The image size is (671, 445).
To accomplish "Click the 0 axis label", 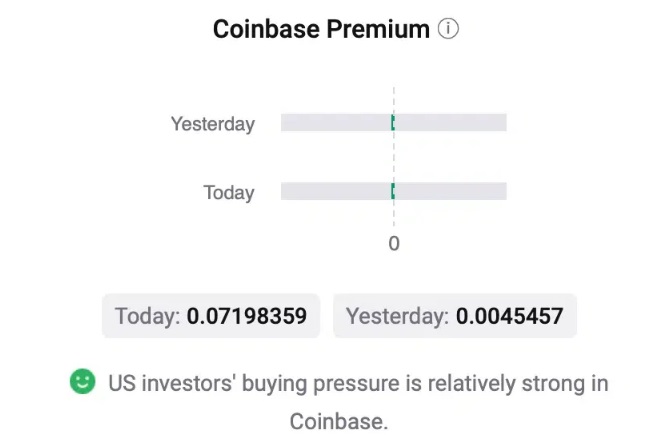I will click(x=394, y=243).
